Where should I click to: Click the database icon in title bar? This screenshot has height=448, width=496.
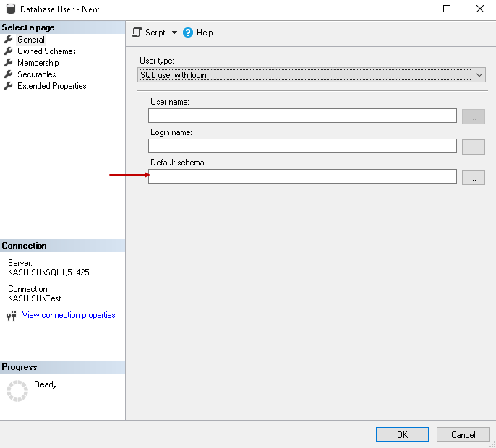point(11,9)
